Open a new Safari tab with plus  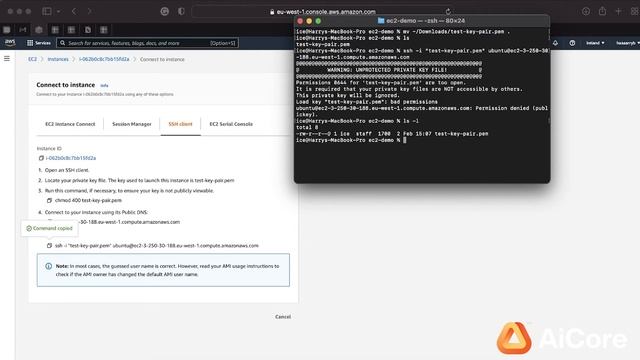pyautogui.click(x=618, y=11)
